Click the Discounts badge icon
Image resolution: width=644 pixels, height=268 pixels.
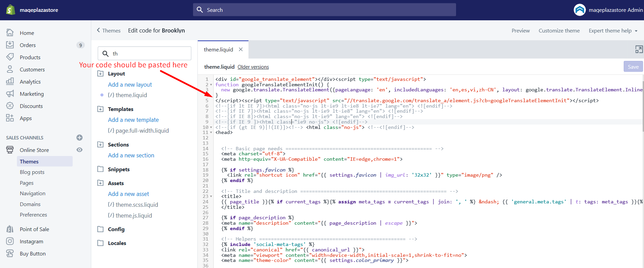coord(10,106)
